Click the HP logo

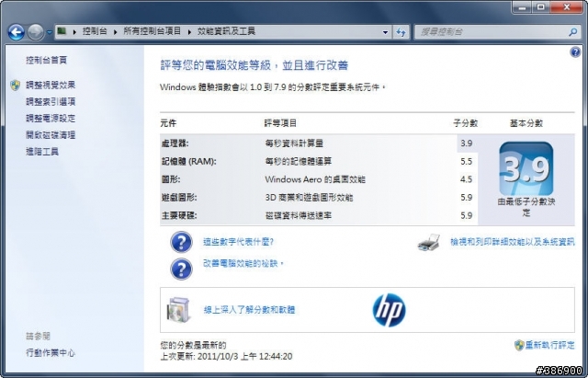pyautogui.click(x=389, y=310)
